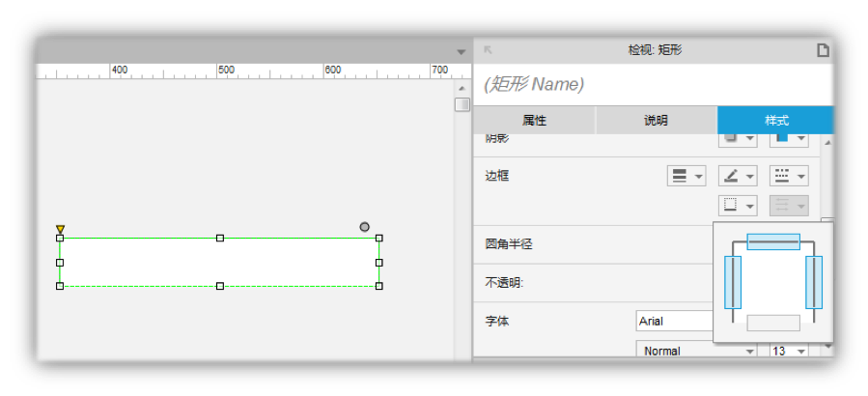Open the Arial font family dropdown
This screenshot has height=396, width=868.
(x=674, y=322)
